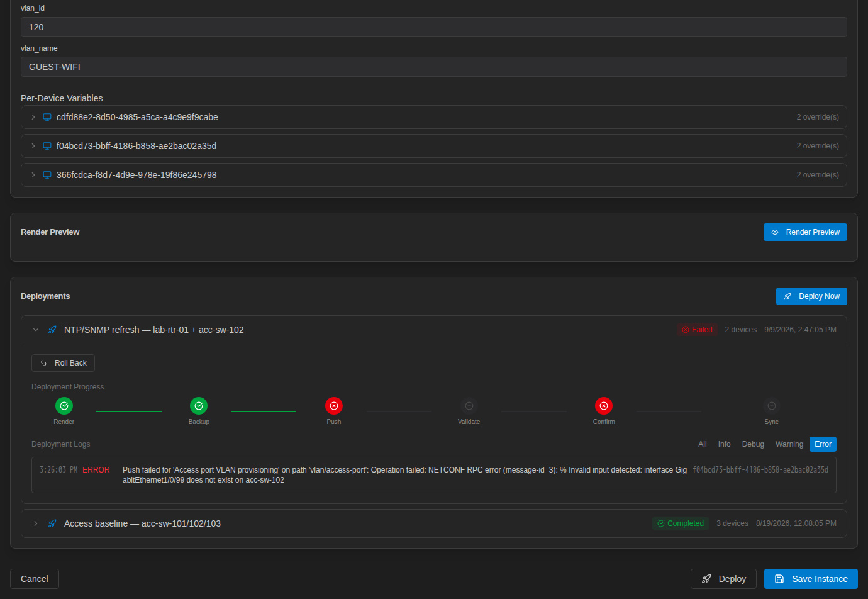Click the pending Sync step icon

tap(772, 406)
